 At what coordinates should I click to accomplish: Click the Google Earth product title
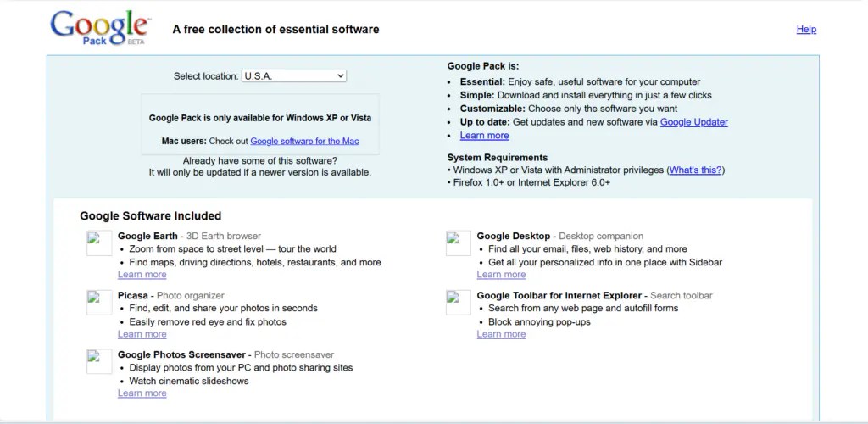coord(147,236)
